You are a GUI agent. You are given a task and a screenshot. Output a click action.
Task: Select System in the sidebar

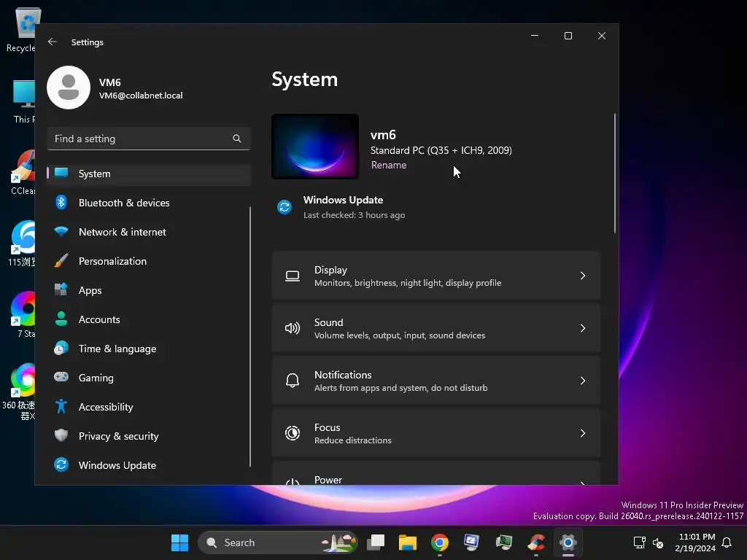[149, 174]
